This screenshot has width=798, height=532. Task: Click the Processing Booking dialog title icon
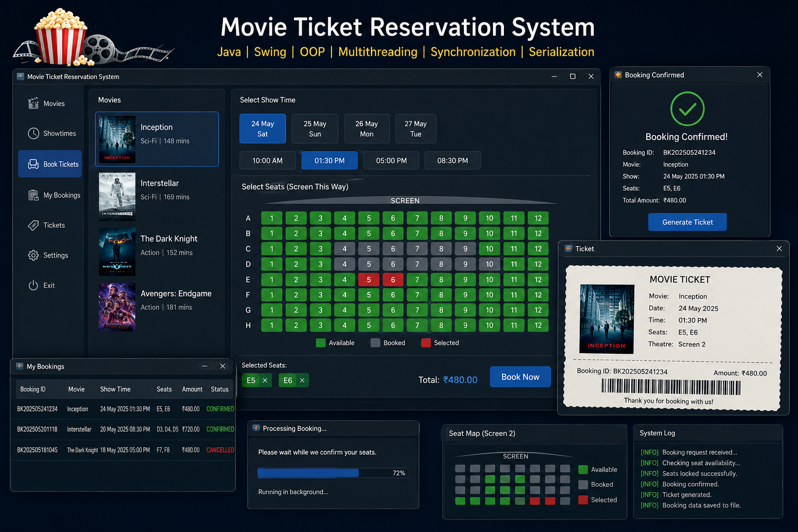[x=256, y=428]
